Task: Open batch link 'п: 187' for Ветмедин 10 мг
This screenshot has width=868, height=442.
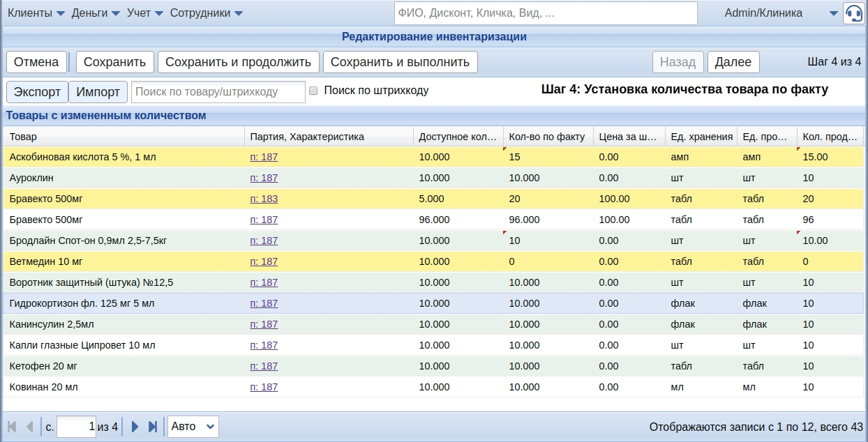Action: pyautogui.click(x=264, y=261)
